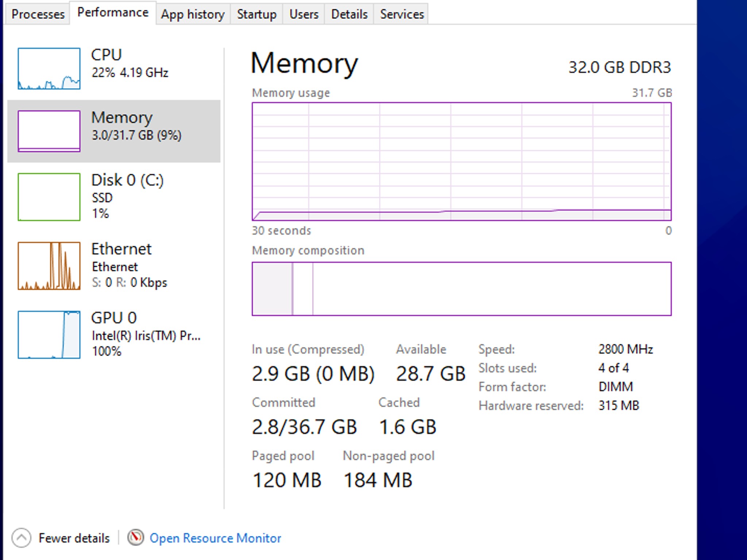Image resolution: width=747 pixels, height=560 pixels.
Task: Click the Committed 2.8/36.7 GB value
Action: pyautogui.click(x=304, y=427)
